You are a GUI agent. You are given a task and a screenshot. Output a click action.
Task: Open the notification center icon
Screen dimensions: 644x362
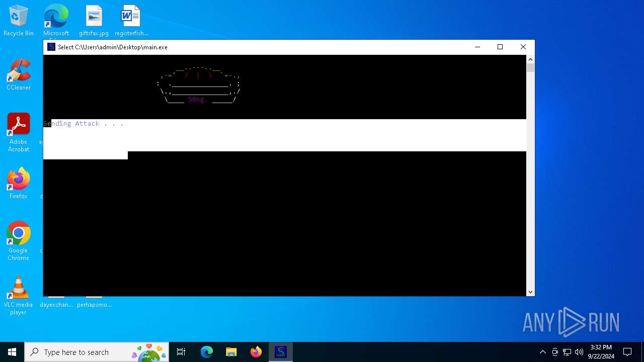(x=627, y=352)
